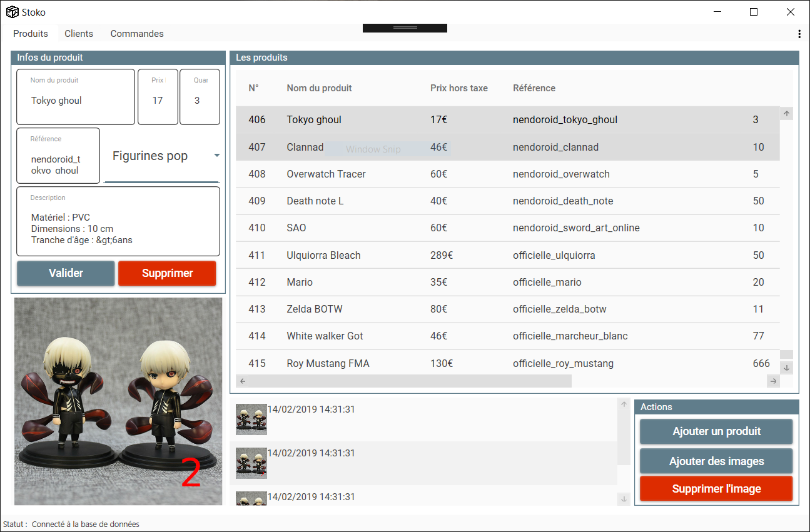Select the Mario product row

click(x=508, y=282)
